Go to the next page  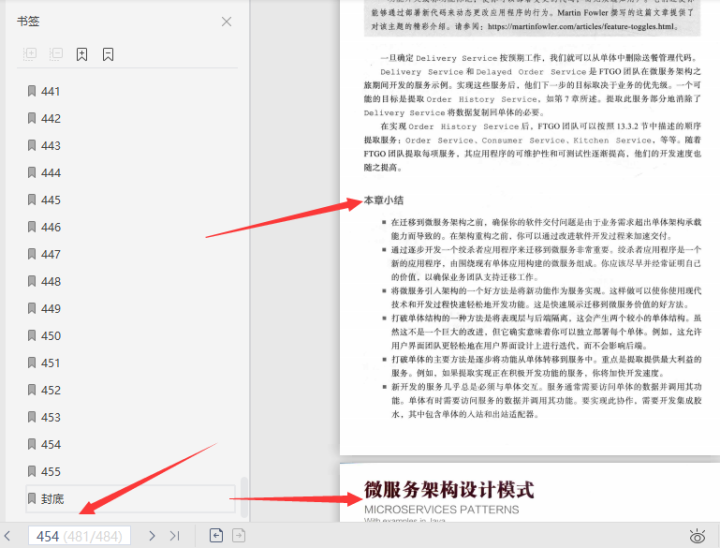point(152,536)
